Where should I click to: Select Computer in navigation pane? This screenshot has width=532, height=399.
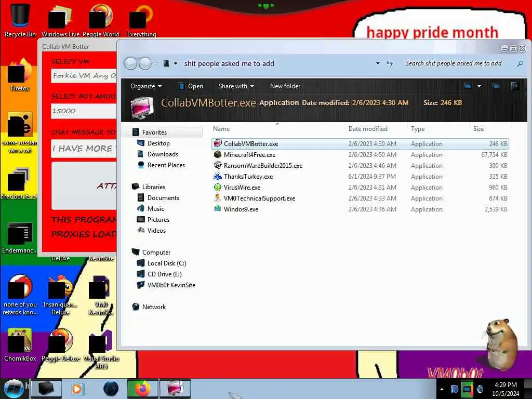[x=156, y=252]
